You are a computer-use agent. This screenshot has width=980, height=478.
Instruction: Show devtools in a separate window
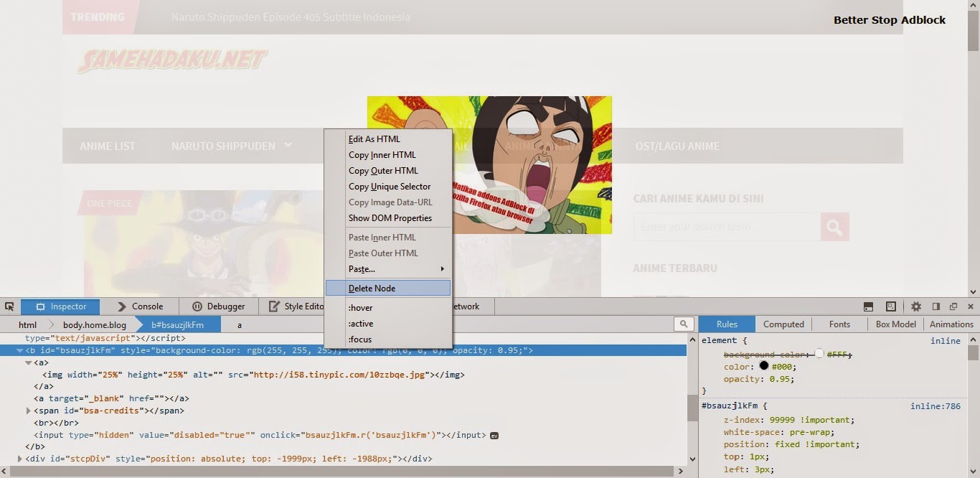953,306
